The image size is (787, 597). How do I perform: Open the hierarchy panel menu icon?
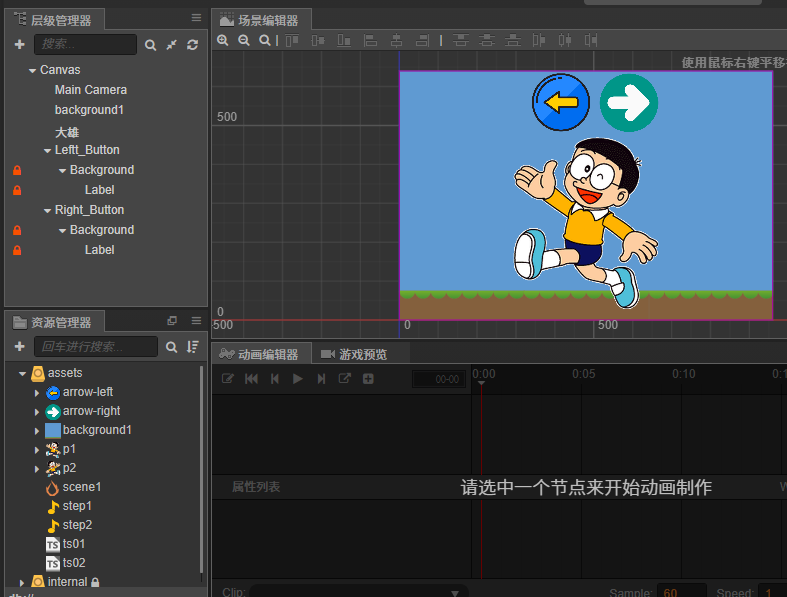tap(196, 18)
